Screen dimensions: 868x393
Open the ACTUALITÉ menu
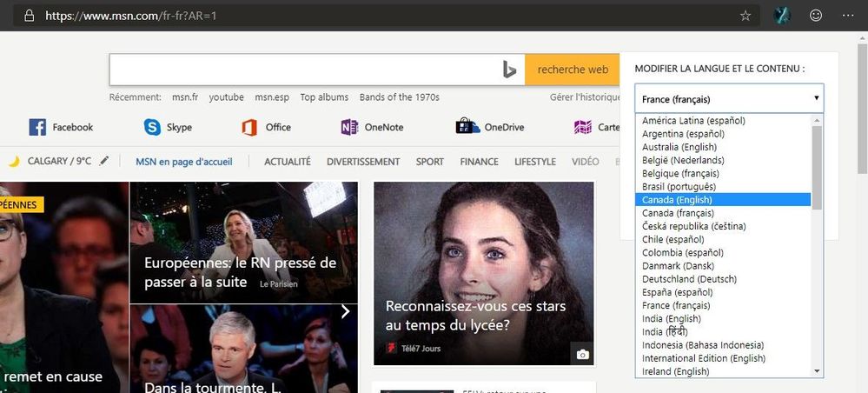pos(288,162)
